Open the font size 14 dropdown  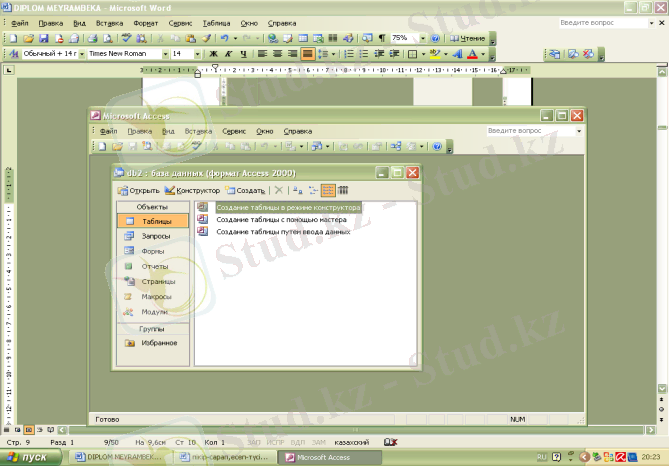pyautogui.click(x=197, y=54)
